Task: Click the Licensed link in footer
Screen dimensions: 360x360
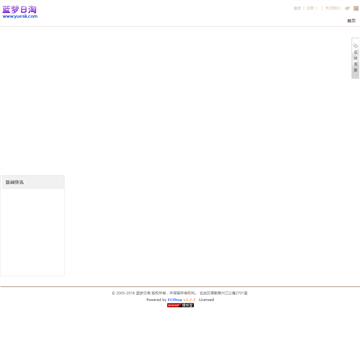Action: click(206, 300)
